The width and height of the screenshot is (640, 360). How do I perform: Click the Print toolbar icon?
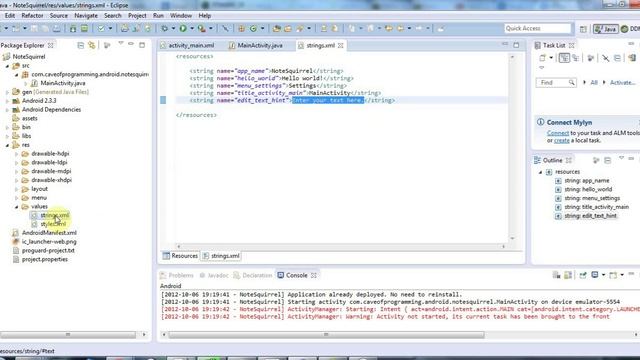tap(56, 28)
